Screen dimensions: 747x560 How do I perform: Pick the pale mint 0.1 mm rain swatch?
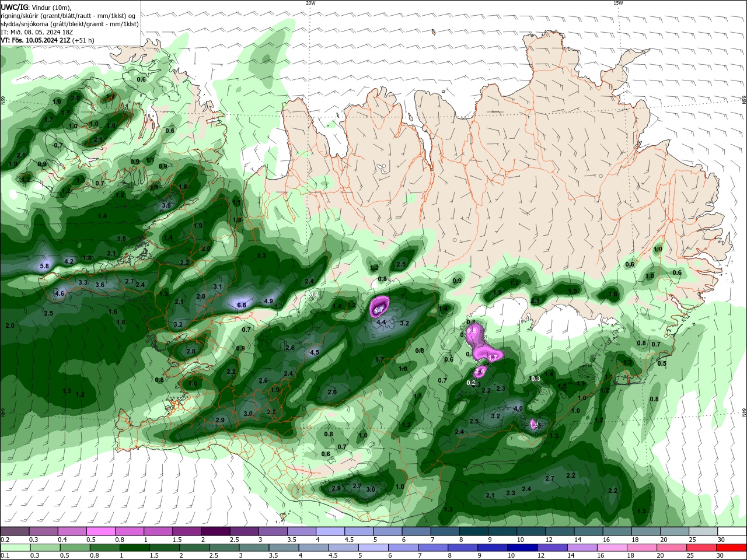[x=15, y=548]
